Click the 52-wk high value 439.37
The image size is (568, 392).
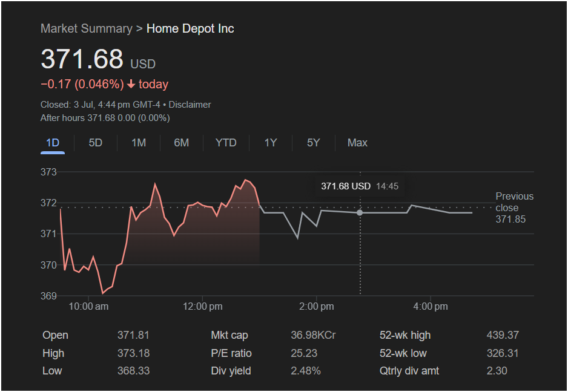503,335
